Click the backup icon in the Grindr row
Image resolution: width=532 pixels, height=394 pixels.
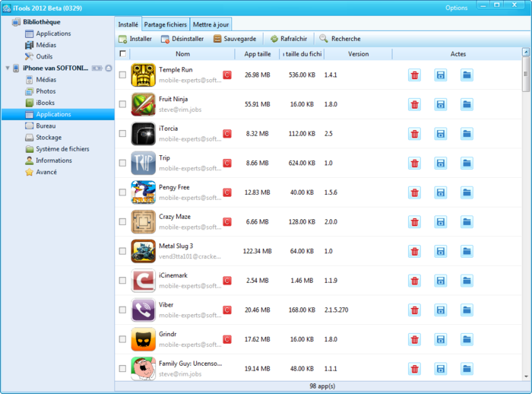point(440,340)
